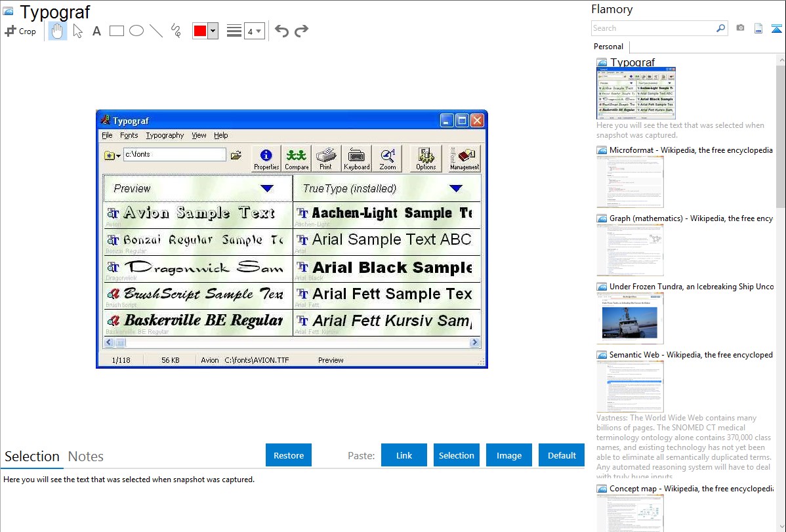
Task: Expand the TrueType (installed) dropdown
Action: [x=456, y=188]
